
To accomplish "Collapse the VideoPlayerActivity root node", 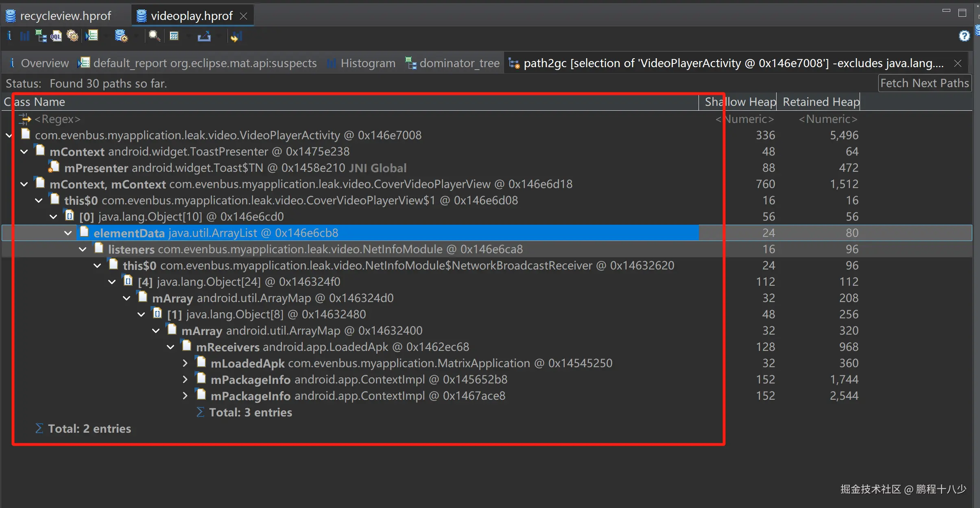I will [x=9, y=136].
